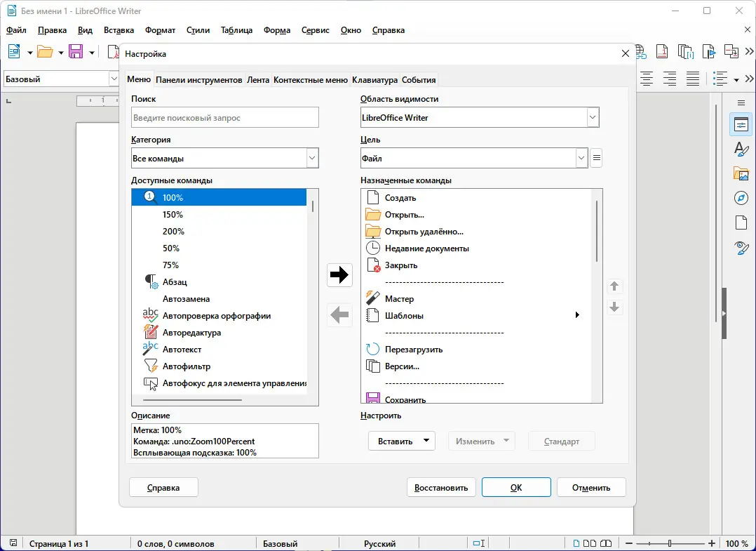
Task: Open the Сервис menu
Action: coord(316,30)
